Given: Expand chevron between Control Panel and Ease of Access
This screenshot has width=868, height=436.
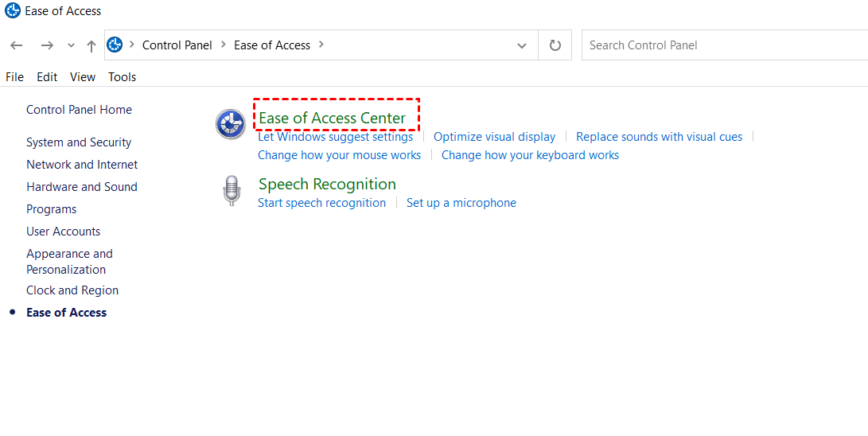Looking at the screenshot, I should (223, 45).
